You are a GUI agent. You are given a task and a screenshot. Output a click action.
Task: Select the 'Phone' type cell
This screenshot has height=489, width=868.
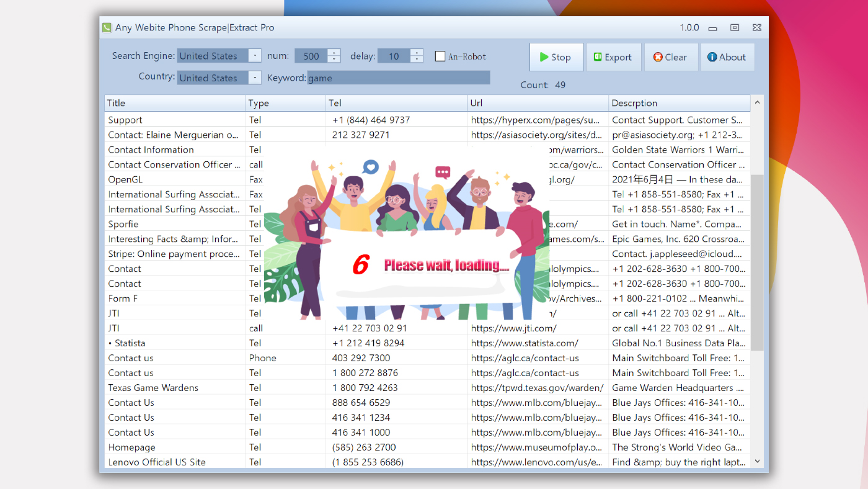(x=286, y=358)
